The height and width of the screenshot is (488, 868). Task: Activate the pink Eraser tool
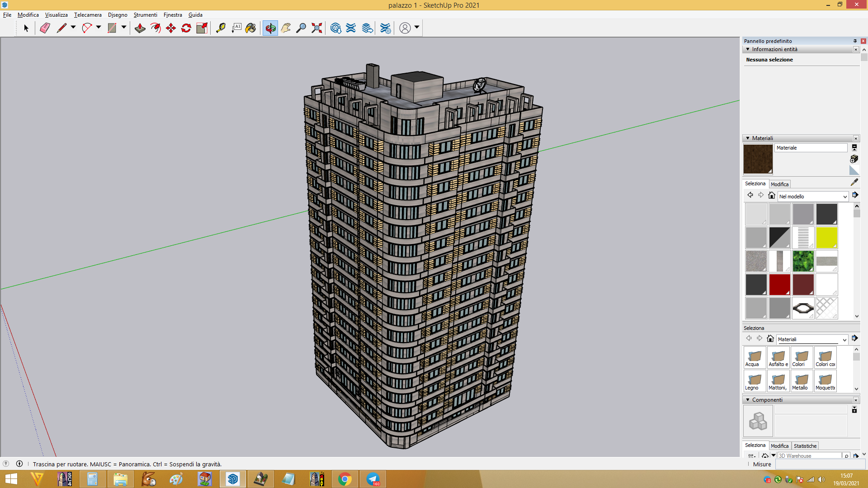point(45,28)
